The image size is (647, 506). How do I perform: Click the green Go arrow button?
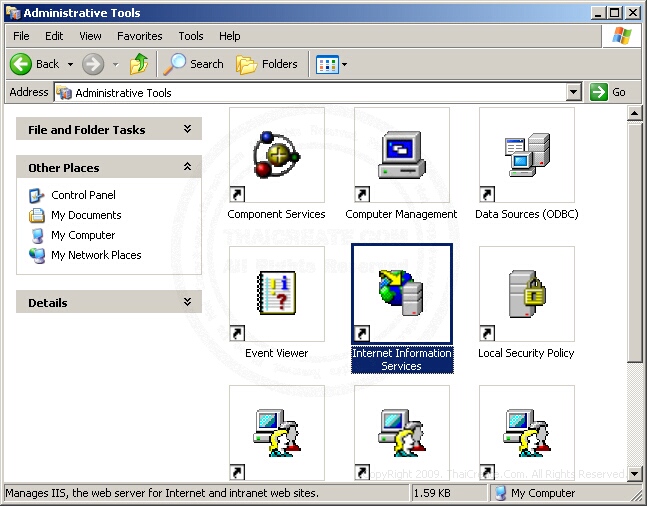[x=599, y=92]
